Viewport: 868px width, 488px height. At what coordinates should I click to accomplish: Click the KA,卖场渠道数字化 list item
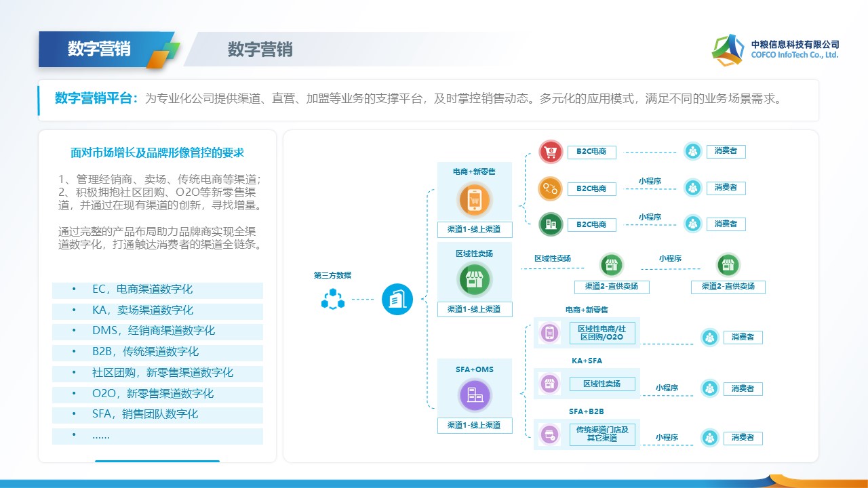157,311
